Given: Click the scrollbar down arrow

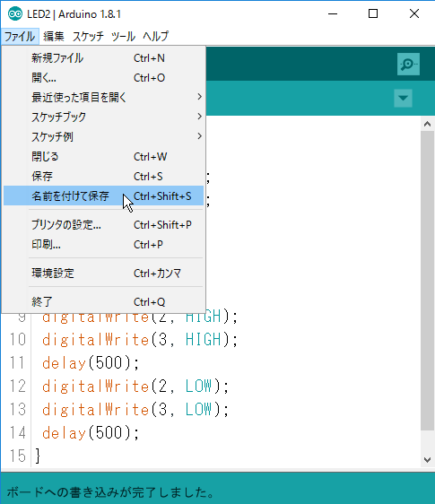Looking at the screenshot, I should coord(427,460).
